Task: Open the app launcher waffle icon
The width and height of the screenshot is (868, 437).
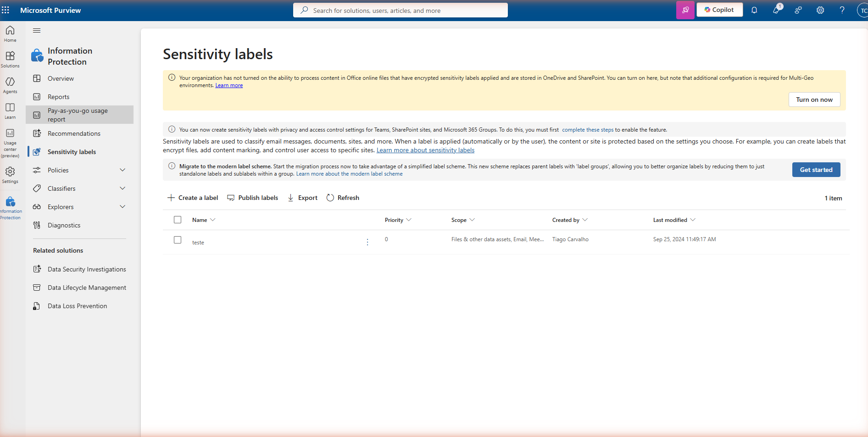Action: [6, 10]
